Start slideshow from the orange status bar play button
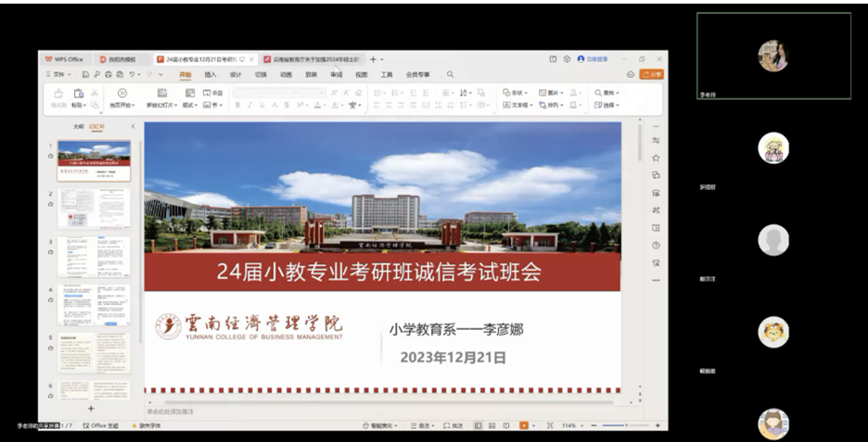 pyautogui.click(x=524, y=425)
